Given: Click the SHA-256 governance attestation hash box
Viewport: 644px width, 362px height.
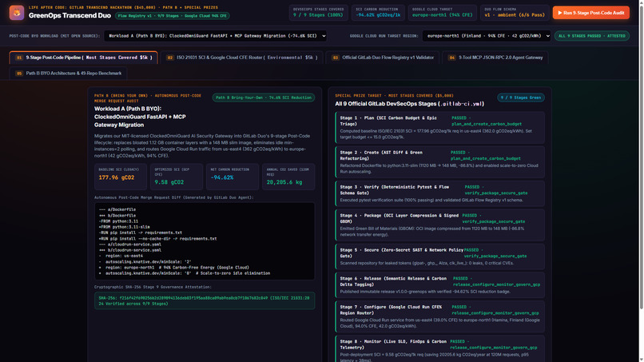Looking at the screenshot, I should 205,300.
